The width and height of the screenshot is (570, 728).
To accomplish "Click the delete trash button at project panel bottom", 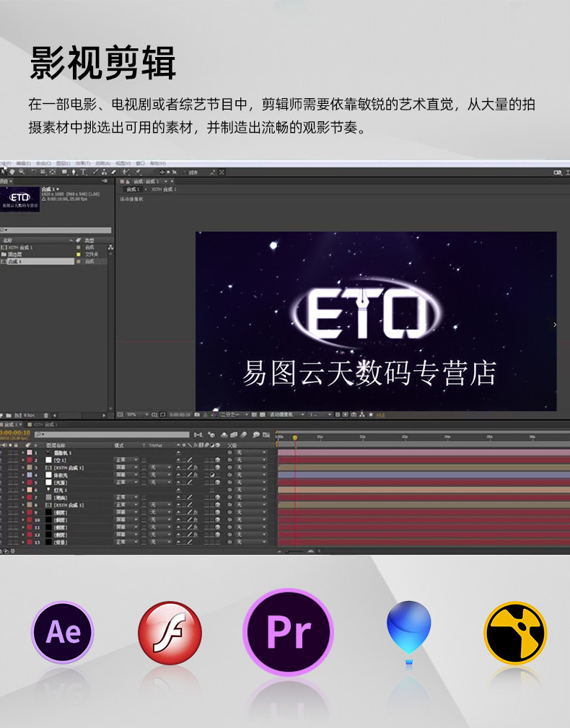I will pyautogui.click(x=46, y=415).
